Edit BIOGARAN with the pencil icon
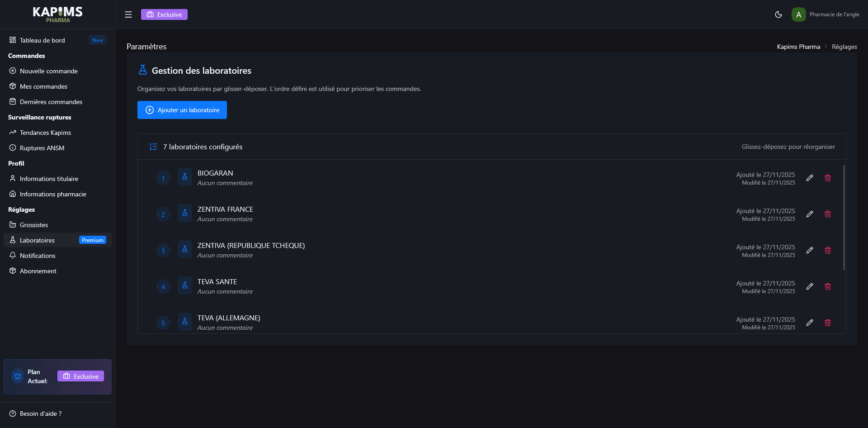The width and height of the screenshot is (868, 428). pyautogui.click(x=810, y=178)
